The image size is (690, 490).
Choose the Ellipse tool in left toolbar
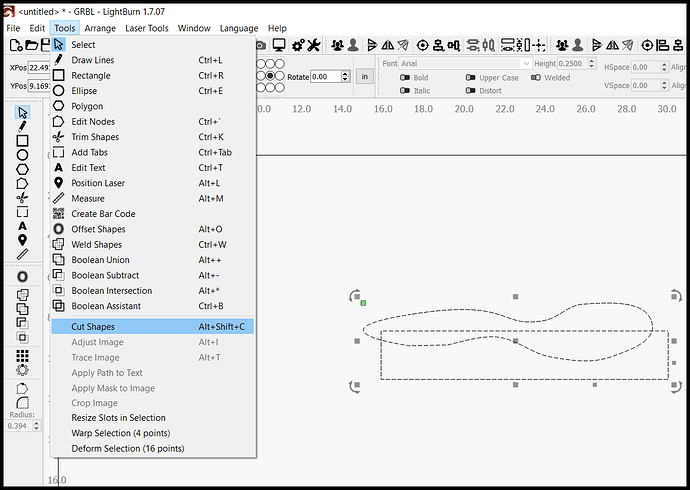[22, 155]
